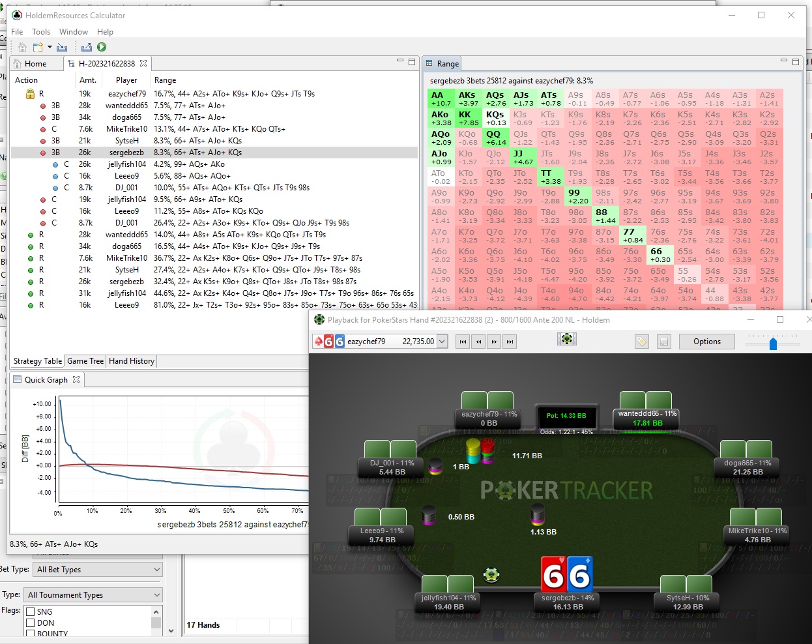Close the H-202321622838 tab
The height and width of the screenshot is (644, 812).
click(143, 63)
